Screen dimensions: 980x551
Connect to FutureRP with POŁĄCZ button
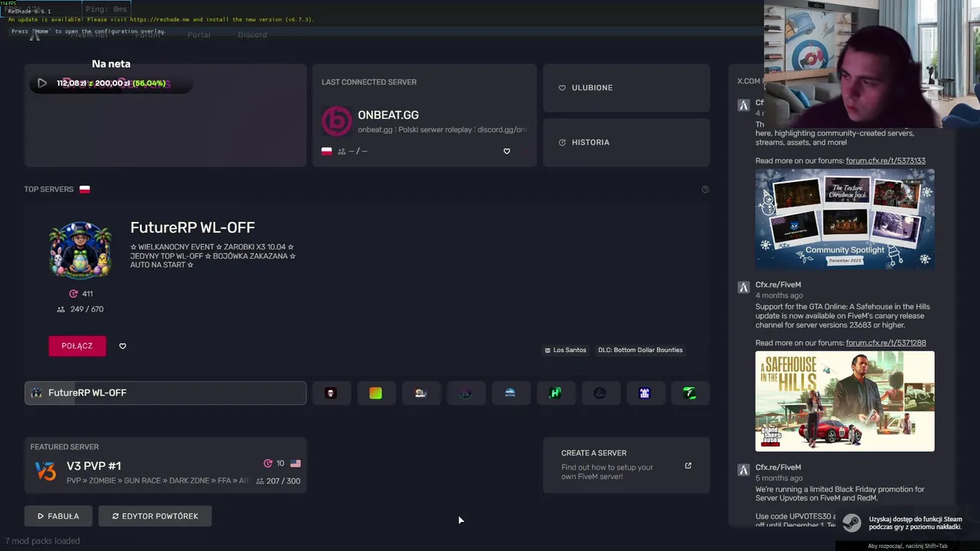click(77, 346)
